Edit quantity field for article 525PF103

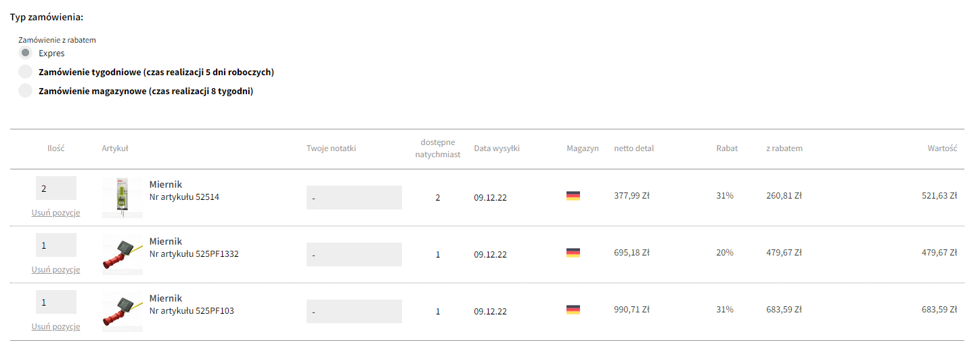pos(56,302)
